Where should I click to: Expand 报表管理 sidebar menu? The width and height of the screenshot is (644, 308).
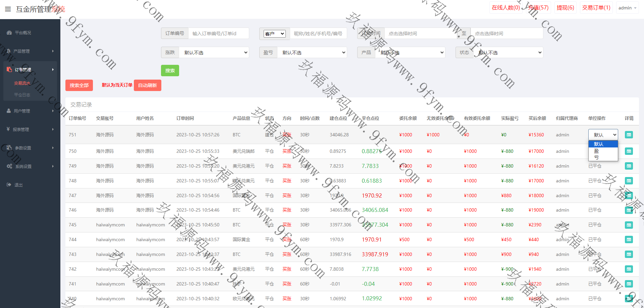30,129
